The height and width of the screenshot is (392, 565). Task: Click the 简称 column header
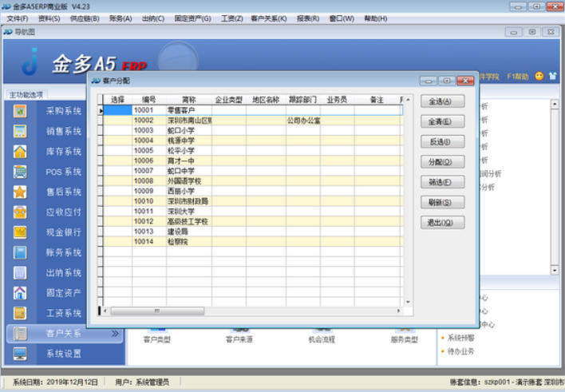pyautogui.click(x=189, y=100)
